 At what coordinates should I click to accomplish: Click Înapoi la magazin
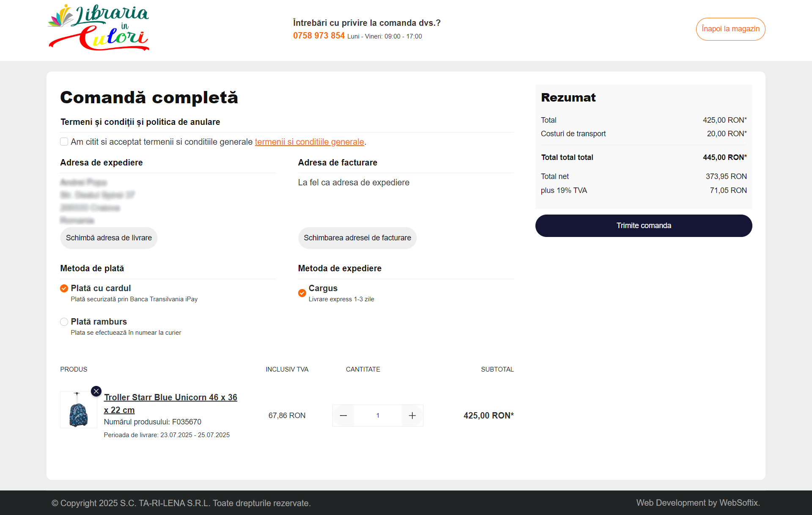pos(730,29)
